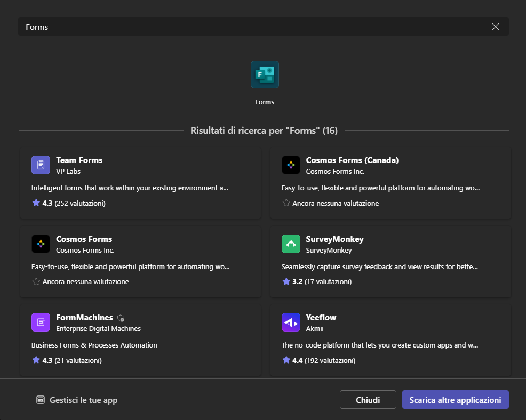Open Gestisci le tue app link

(x=77, y=400)
